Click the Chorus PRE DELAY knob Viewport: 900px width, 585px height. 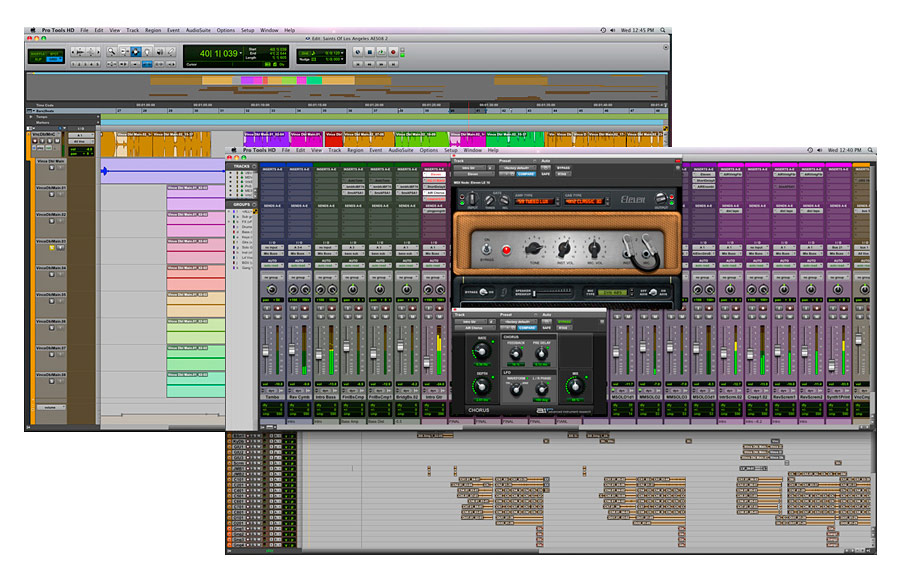click(x=541, y=354)
